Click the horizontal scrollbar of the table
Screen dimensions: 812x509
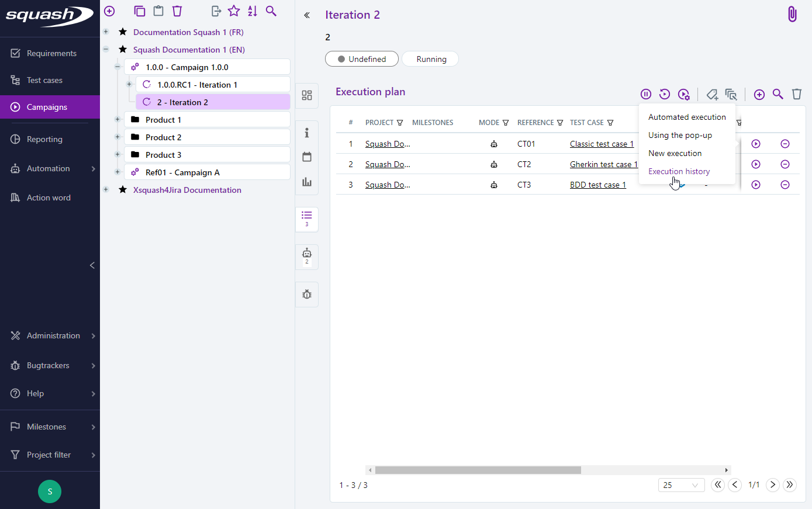pos(478,470)
